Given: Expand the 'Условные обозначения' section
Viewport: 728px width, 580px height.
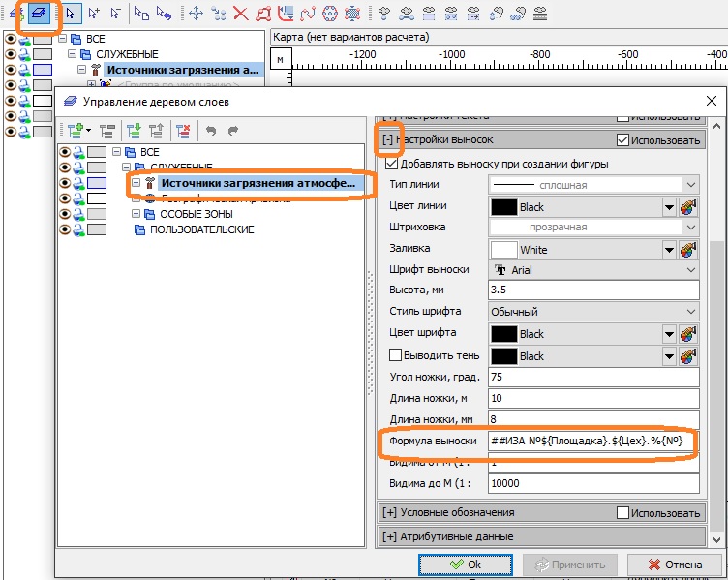Looking at the screenshot, I should coord(390,512).
